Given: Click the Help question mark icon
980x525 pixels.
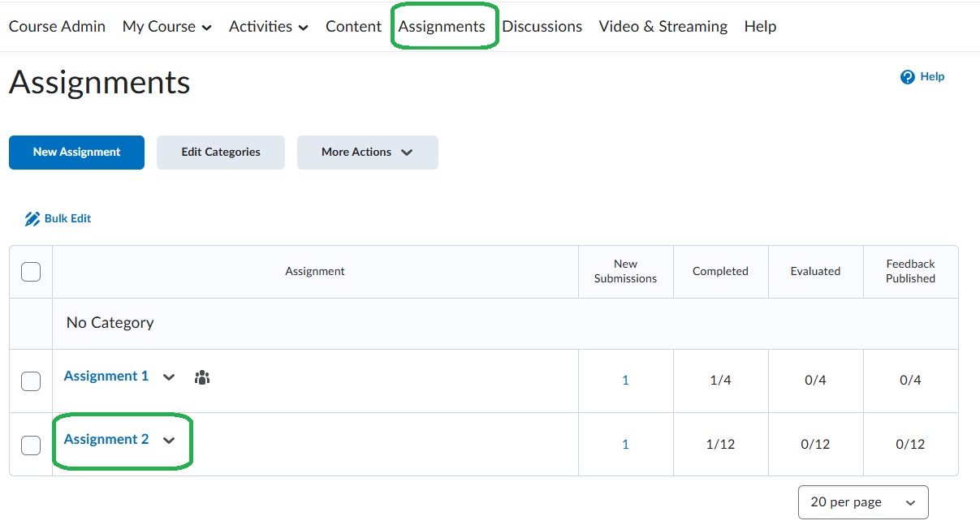Looking at the screenshot, I should click(x=908, y=77).
